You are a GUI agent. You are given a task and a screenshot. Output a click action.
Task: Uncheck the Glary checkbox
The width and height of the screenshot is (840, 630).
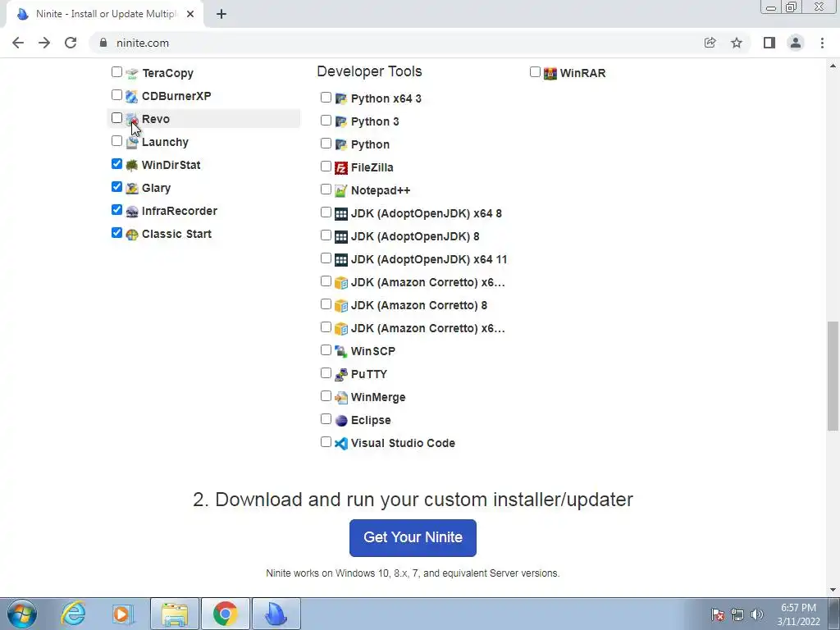(116, 187)
